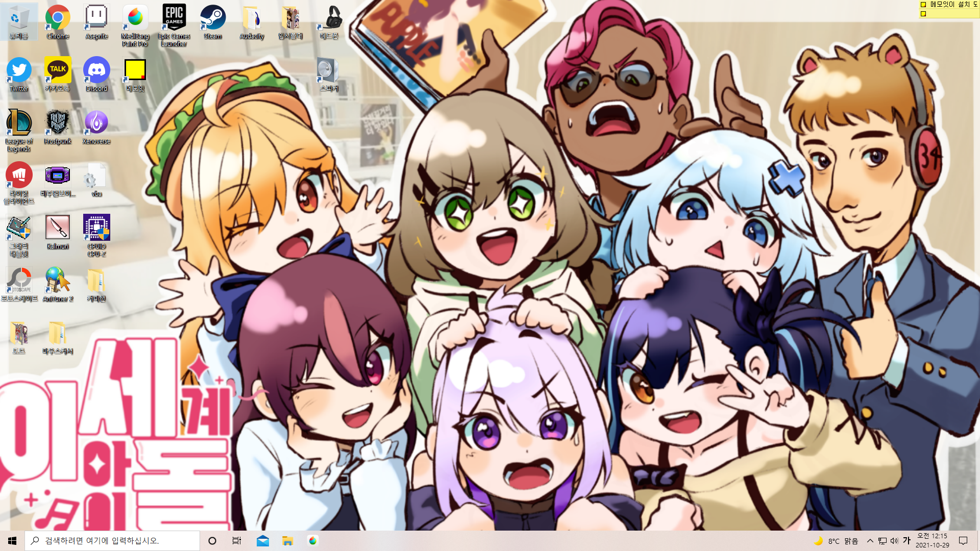Open the 8°C 맑음 weather widget
Screen dimensions: 980x551
(836, 541)
